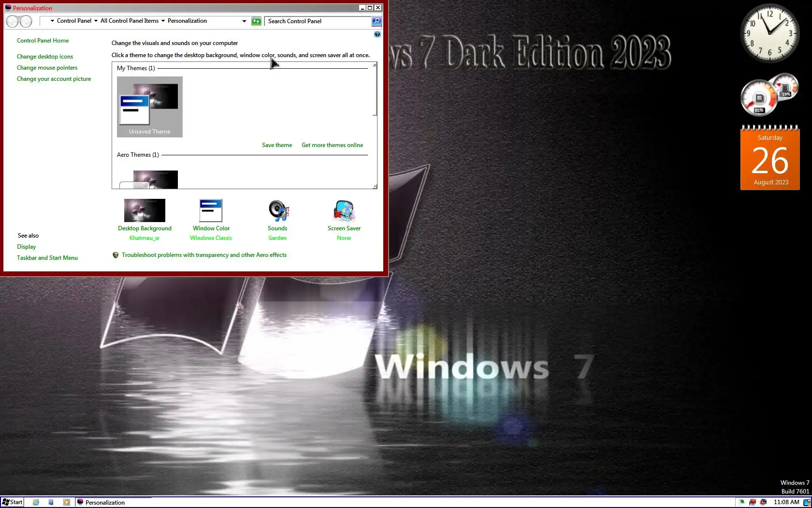Viewport: 812px width, 508px height.
Task: Open the Window Color icon
Action: [x=211, y=210]
